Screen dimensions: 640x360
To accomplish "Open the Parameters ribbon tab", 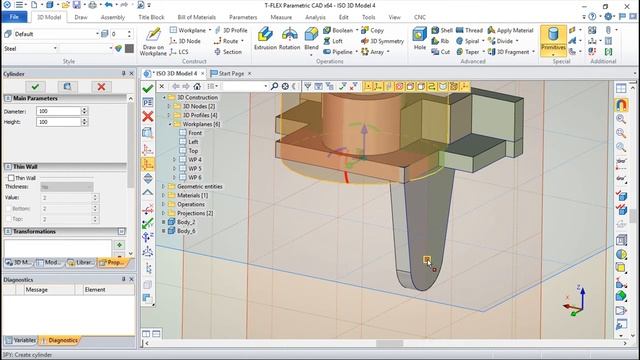I will coord(243,17).
